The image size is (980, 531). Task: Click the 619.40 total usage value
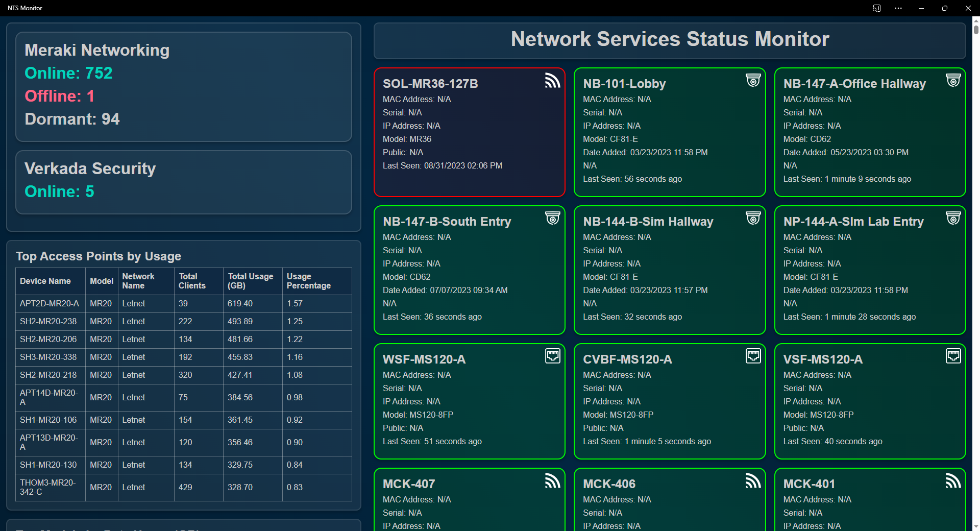click(x=240, y=303)
